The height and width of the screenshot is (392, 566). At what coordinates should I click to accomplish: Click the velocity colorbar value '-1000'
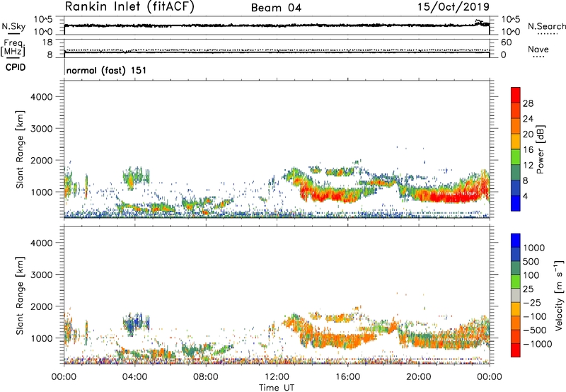(x=538, y=344)
